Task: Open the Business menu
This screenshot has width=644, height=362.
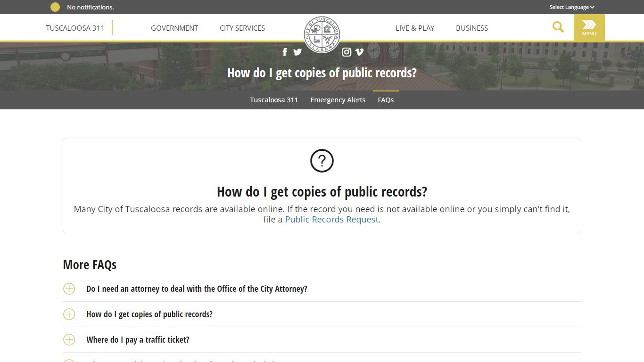Action: [x=472, y=28]
